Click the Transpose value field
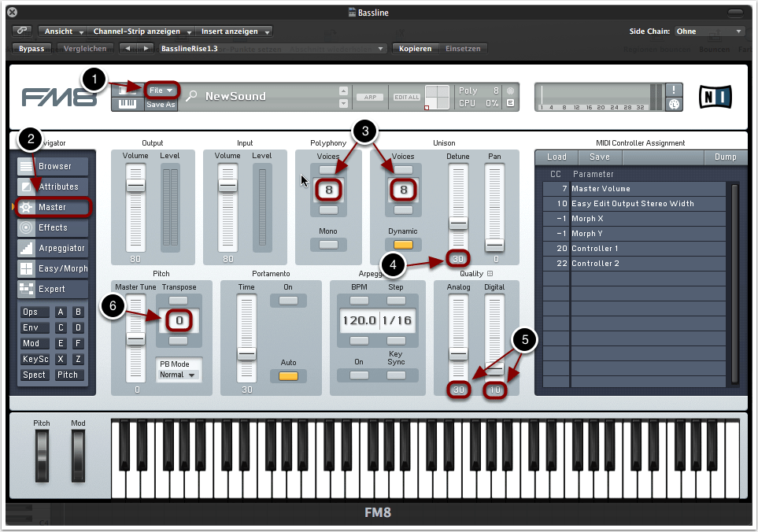 [179, 320]
